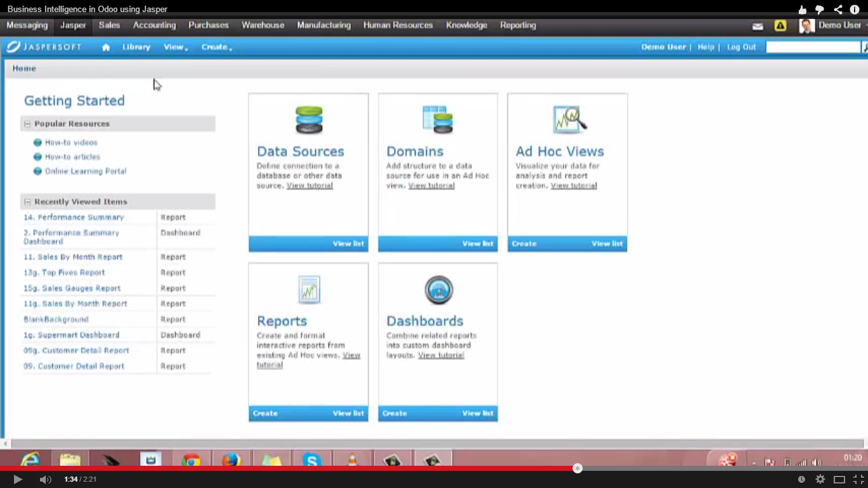Click the Reports chart icon

click(x=309, y=290)
